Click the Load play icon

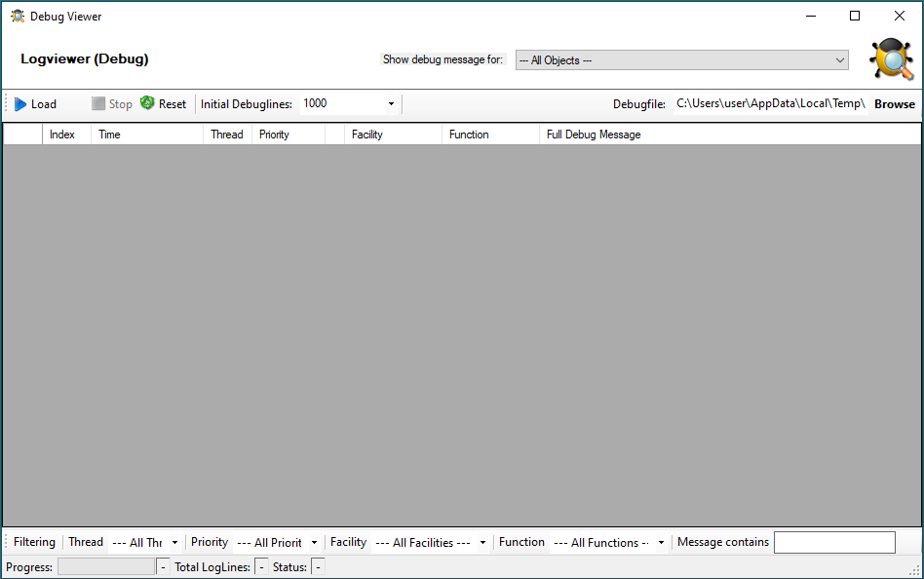tap(20, 104)
